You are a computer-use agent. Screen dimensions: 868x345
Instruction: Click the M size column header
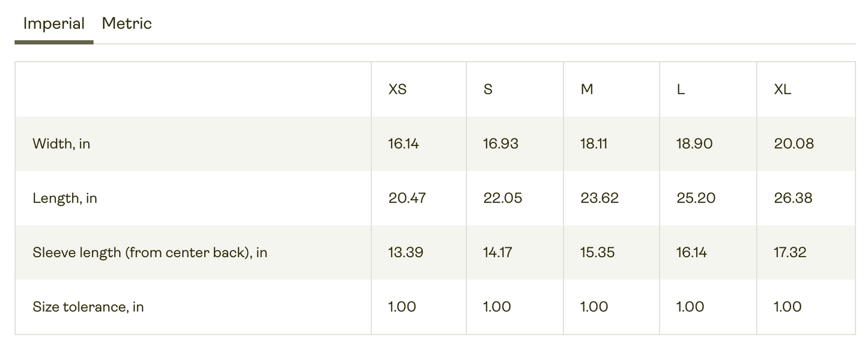[x=587, y=90]
